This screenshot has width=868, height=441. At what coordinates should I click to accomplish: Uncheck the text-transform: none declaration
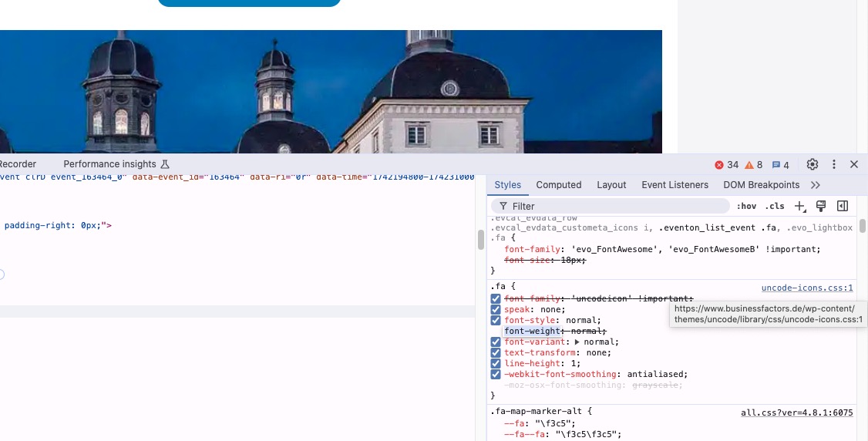(x=496, y=352)
